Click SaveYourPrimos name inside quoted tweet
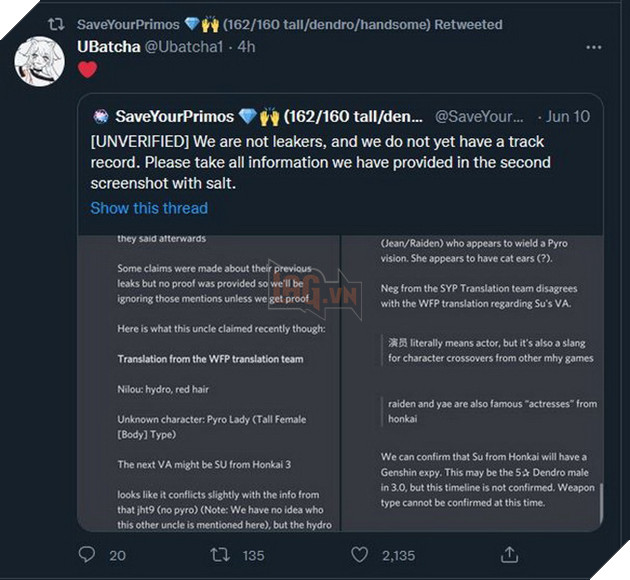This screenshot has width=630, height=580. 268,117
